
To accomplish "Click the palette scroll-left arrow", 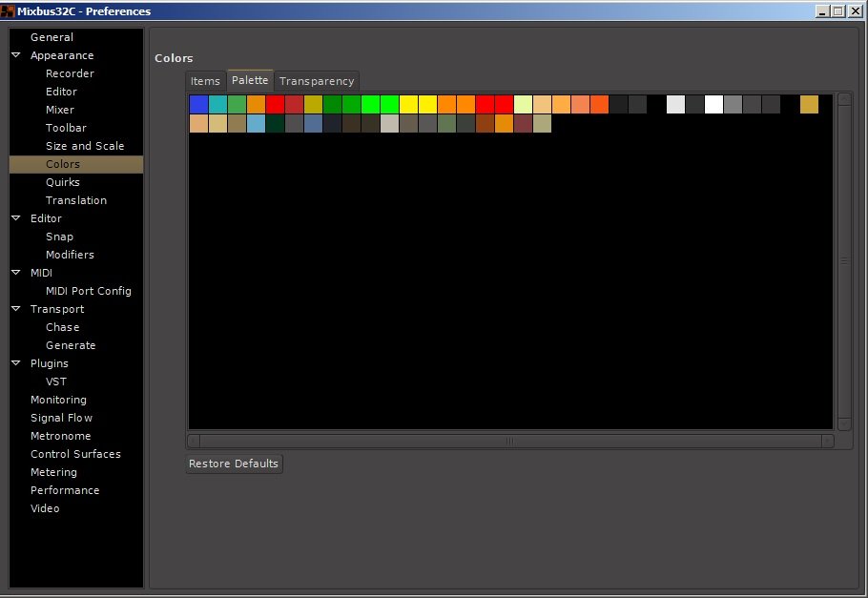I will click(x=194, y=441).
